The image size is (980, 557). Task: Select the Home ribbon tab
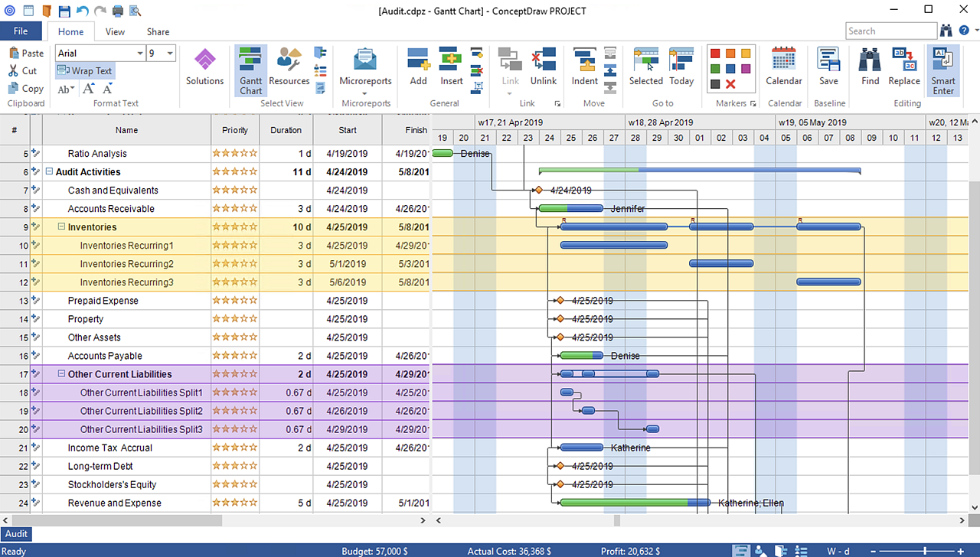(x=70, y=31)
